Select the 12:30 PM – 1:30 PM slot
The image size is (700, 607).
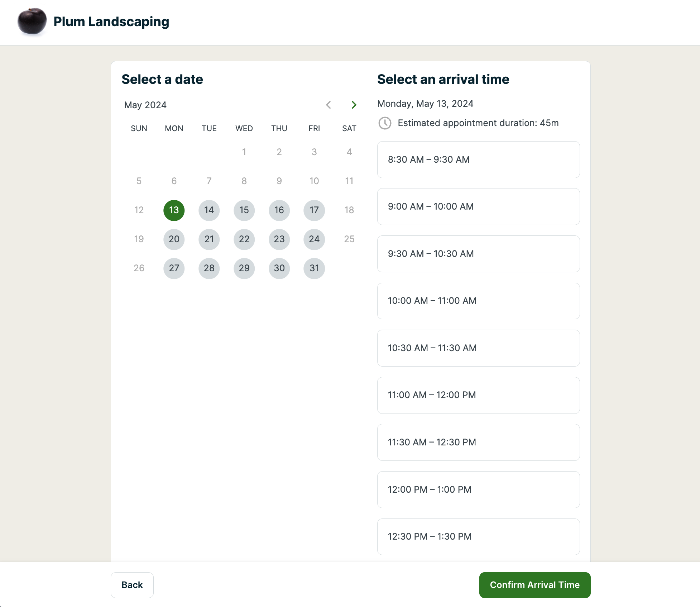478,536
